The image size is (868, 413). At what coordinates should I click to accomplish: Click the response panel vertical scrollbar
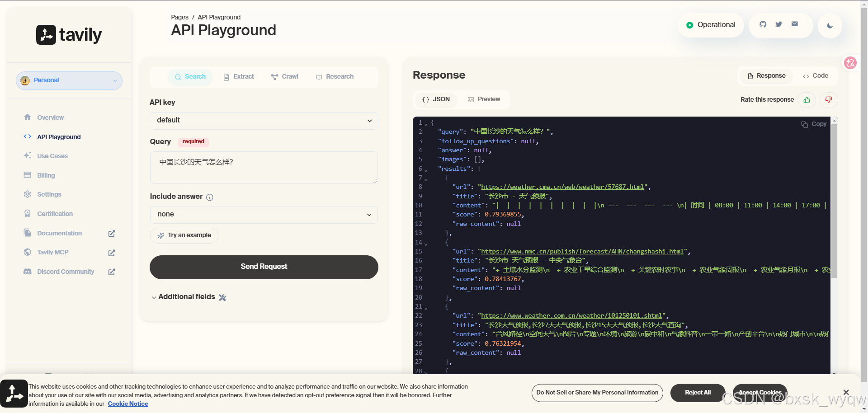click(x=835, y=201)
